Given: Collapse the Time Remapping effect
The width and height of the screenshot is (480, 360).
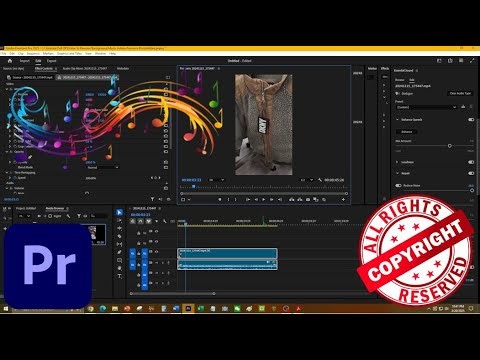Looking at the screenshot, I should pyautogui.click(x=7, y=173).
